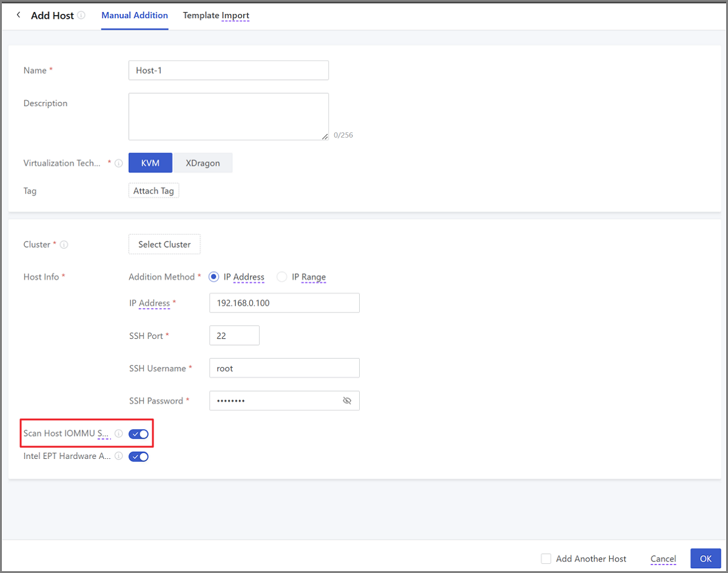Select the IP Range radio option
Viewport: 728px width, 573px height.
[x=282, y=277]
